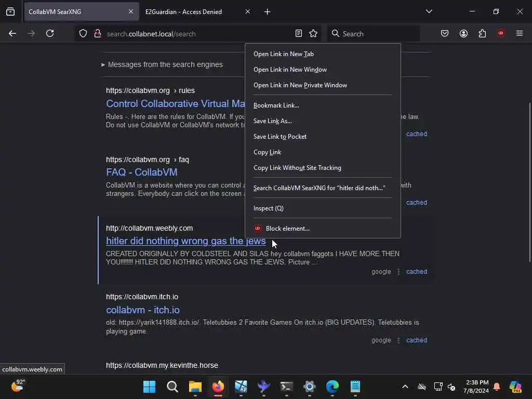The height and width of the screenshot is (399, 532).
Task: Switch to E2Guardian - Access Denied tab
Action: [197, 11]
